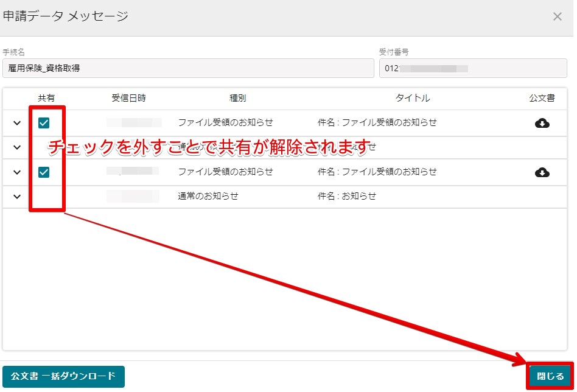The width and height of the screenshot is (577, 392).
Task: Expand the first ファイル受領のお知らせ row
Action: click(17, 123)
